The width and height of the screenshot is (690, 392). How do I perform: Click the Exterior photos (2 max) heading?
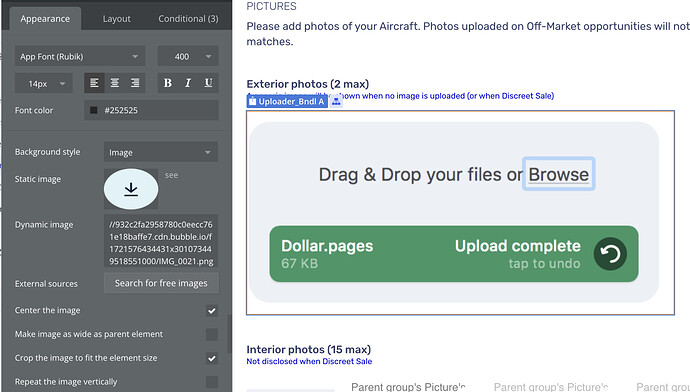click(x=308, y=84)
